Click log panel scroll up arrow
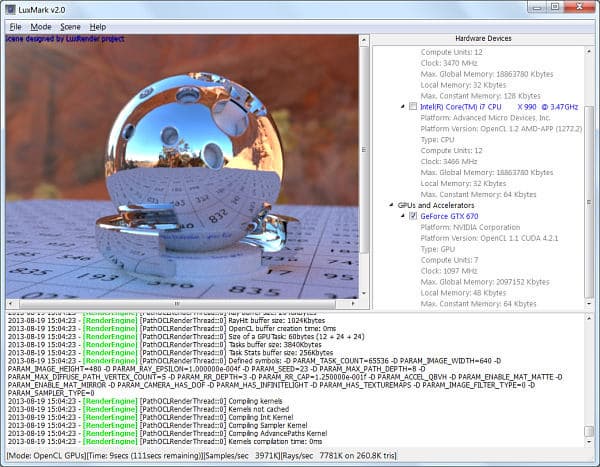Screen dimensions: 600x467 click(589, 318)
